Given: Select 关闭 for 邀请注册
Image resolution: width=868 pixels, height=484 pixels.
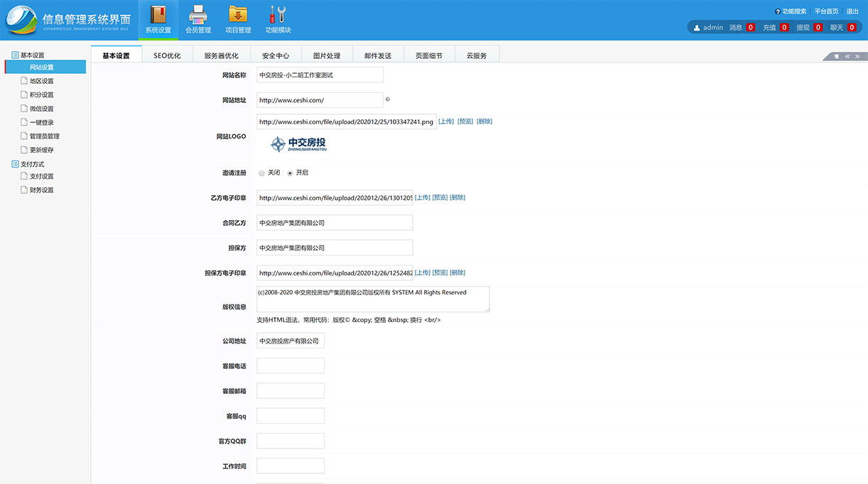Looking at the screenshot, I should click(261, 172).
